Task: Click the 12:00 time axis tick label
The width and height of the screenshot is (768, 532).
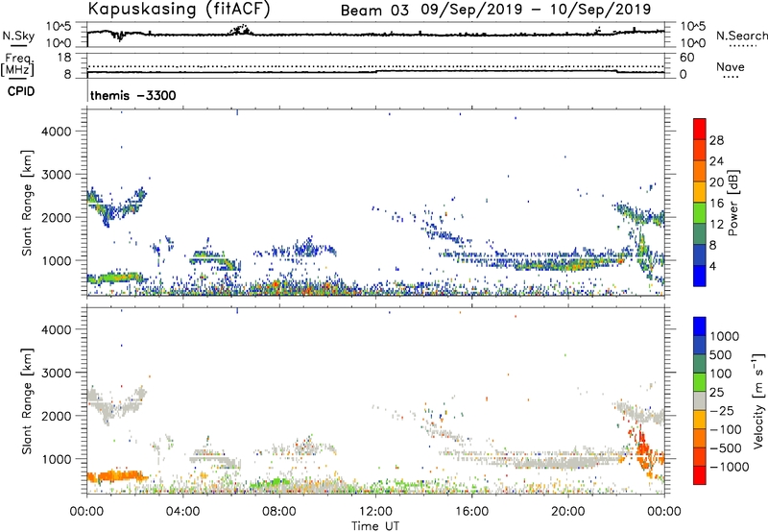Action: pyautogui.click(x=375, y=512)
